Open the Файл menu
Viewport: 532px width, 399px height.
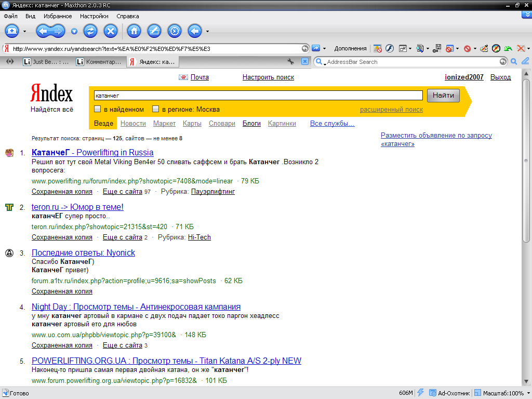pyautogui.click(x=10, y=16)
